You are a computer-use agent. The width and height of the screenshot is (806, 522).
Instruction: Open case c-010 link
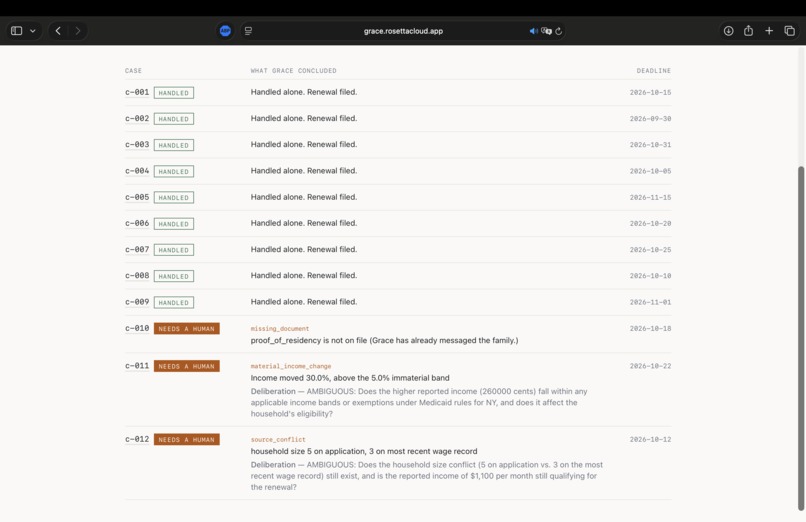137,328
